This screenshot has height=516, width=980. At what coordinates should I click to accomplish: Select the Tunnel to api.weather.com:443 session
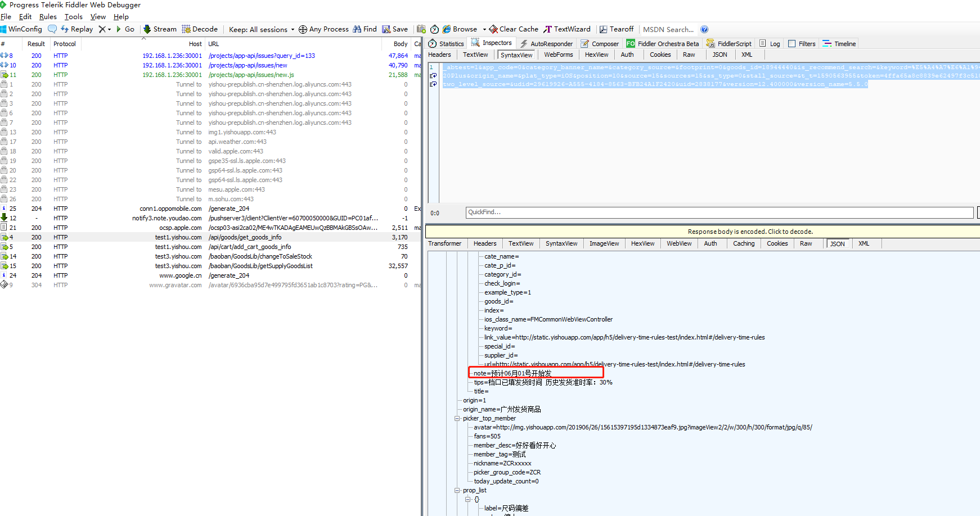[209, 142]
